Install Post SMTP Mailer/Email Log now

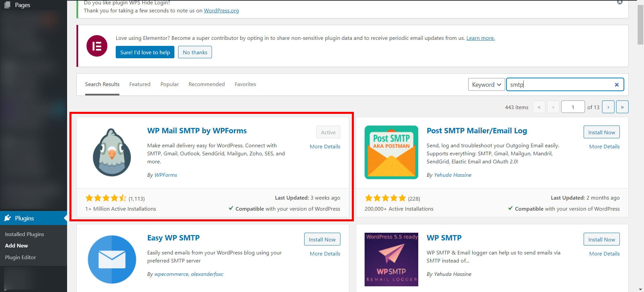tap(601, 132)
